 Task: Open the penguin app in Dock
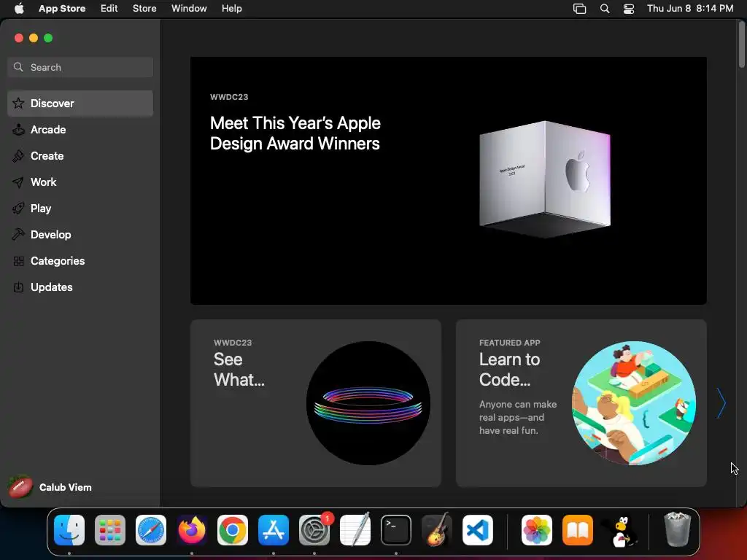click(621, 531)
